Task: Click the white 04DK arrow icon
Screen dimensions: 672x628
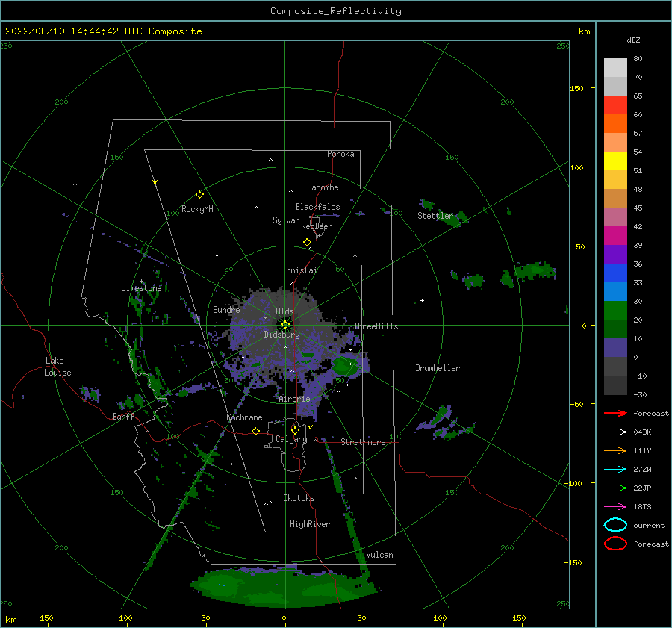Action: (x=615, y=432)
